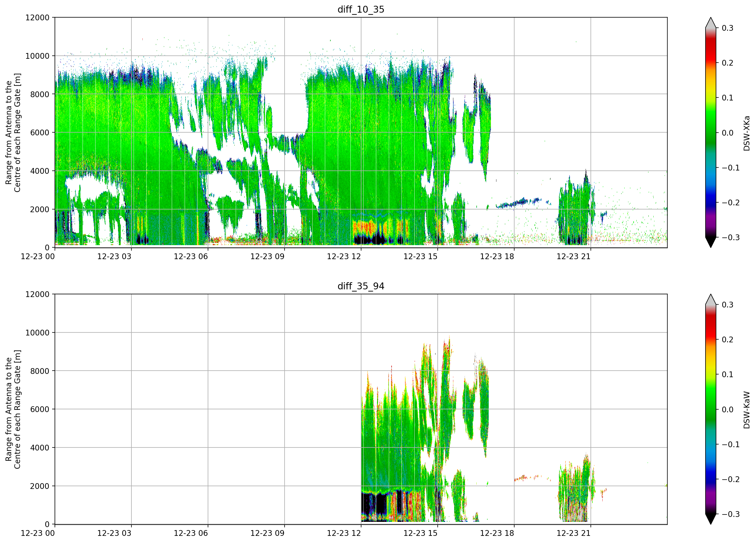Click the 12-23 03 x-tick under diff_35_94
Viewport: 756px width, 543px height.
(114, 533)
